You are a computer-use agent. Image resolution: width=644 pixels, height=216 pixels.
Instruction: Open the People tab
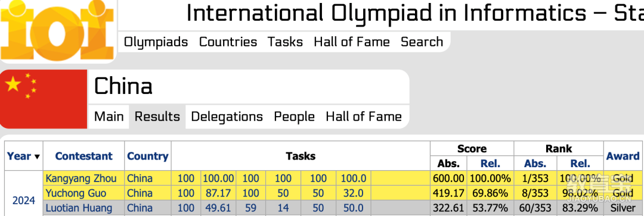[x=294, y=117]
